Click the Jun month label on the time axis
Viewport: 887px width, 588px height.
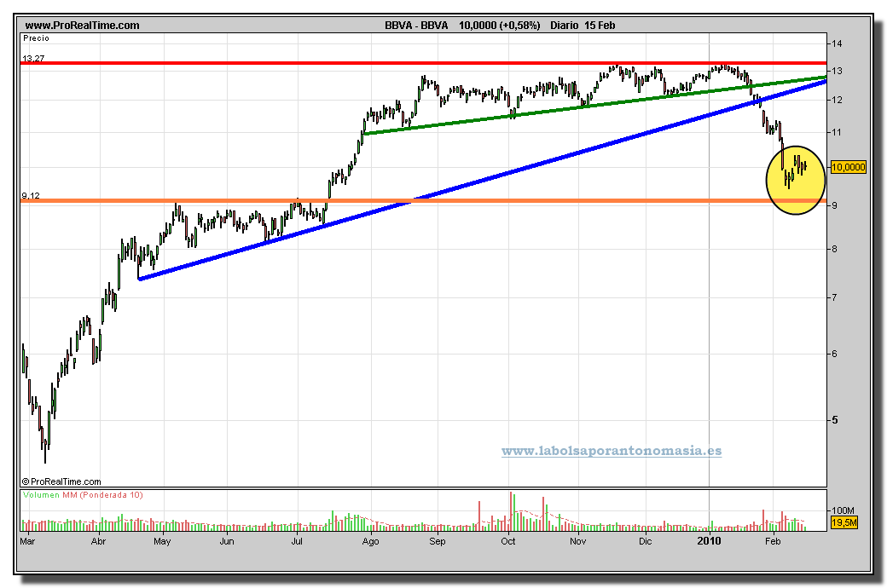[227, 541]
